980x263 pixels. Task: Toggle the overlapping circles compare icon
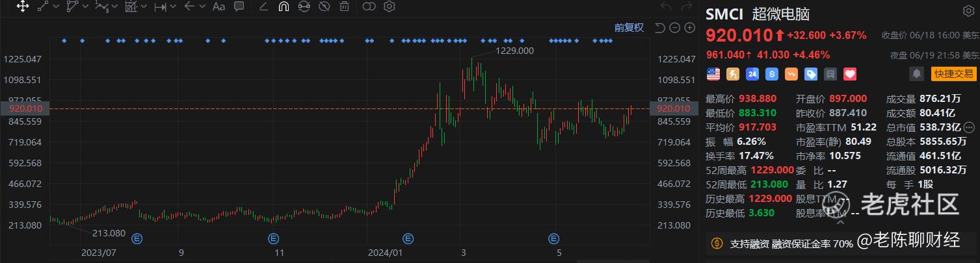(369, 7)
